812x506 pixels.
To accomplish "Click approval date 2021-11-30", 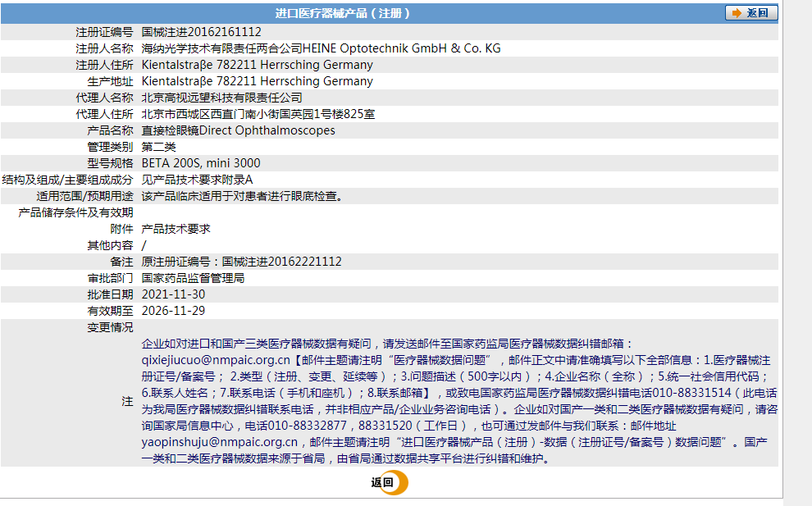I will (174, 294).
